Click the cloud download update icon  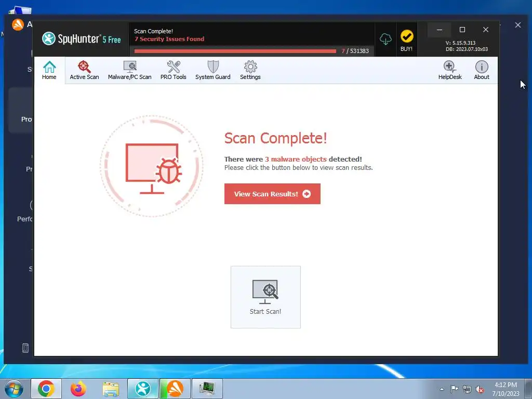click(385, 39)
